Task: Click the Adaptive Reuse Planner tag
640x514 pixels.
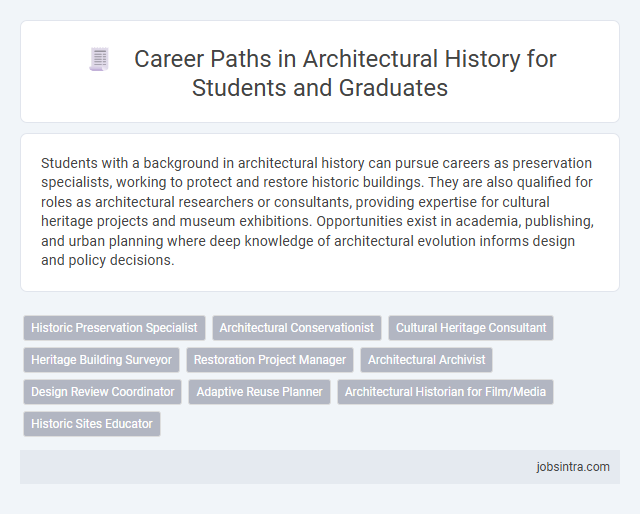Action: [x=260, y=392]
